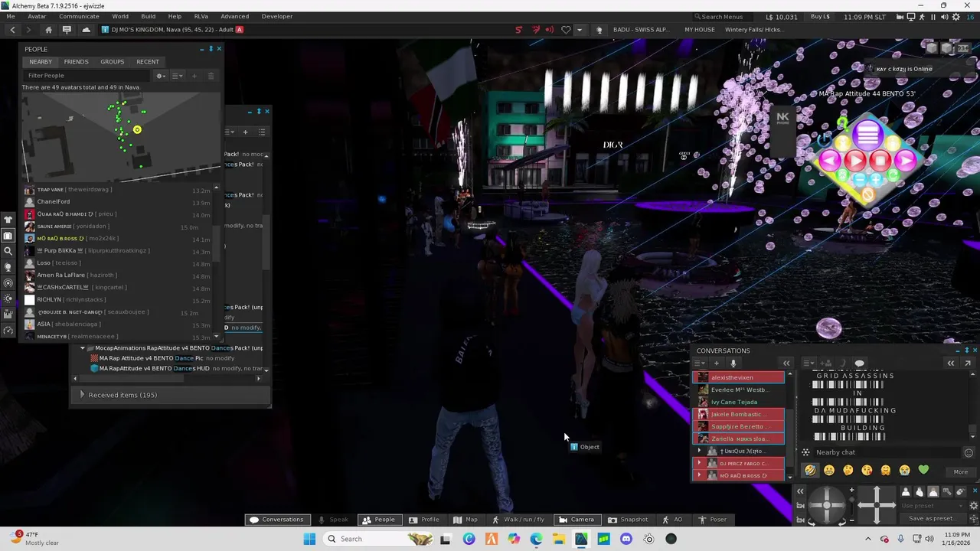Open the People list view sort dropdown

click(x=178, y=76)
